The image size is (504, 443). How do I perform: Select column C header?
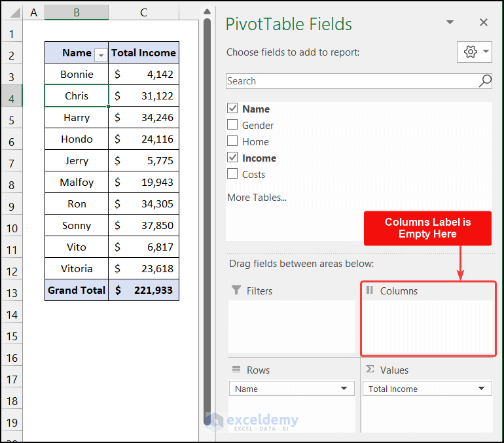[x=144, y=12]
